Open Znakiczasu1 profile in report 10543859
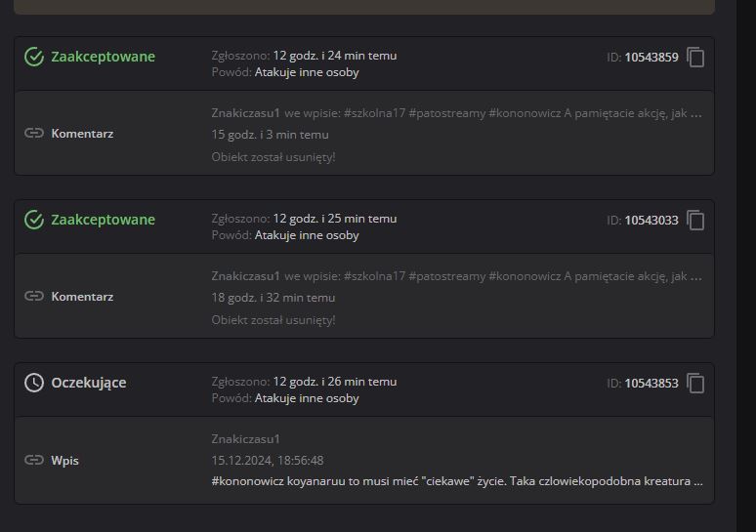This screenshot has width=756, height=532. 245,113
